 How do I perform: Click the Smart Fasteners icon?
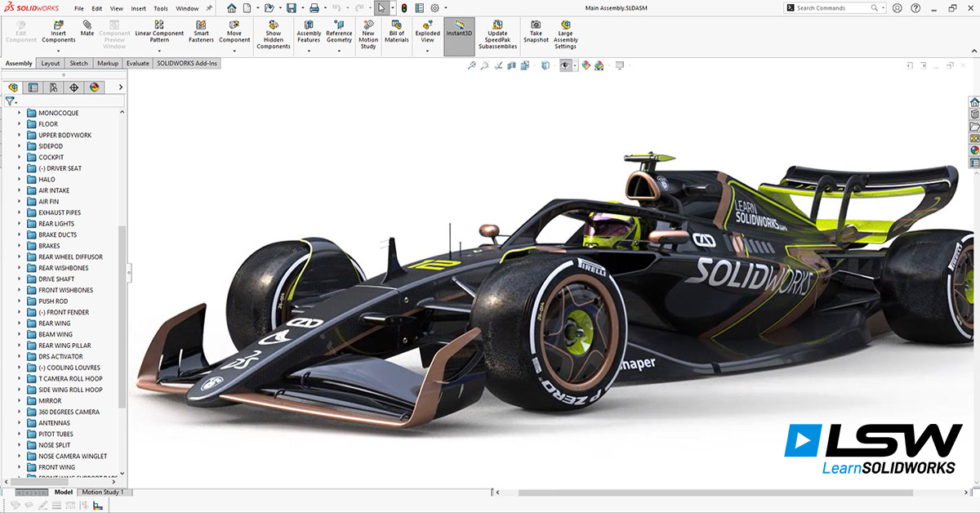click(x=201, y=25)
